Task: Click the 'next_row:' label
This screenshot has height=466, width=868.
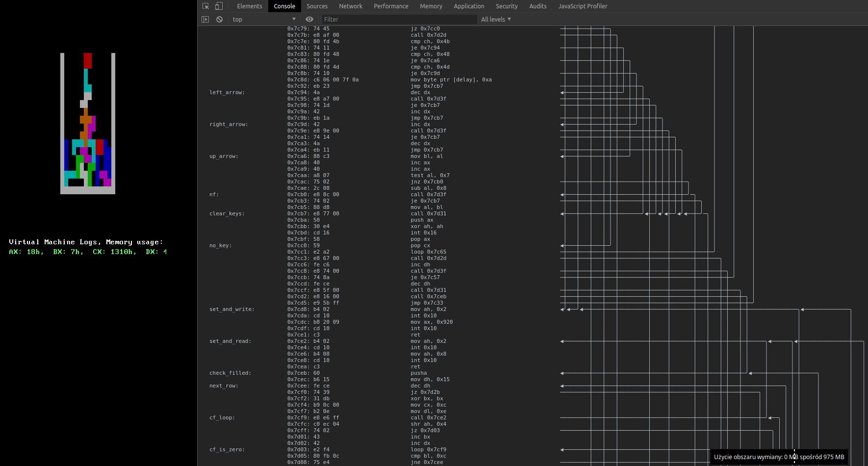Action: 224,386
